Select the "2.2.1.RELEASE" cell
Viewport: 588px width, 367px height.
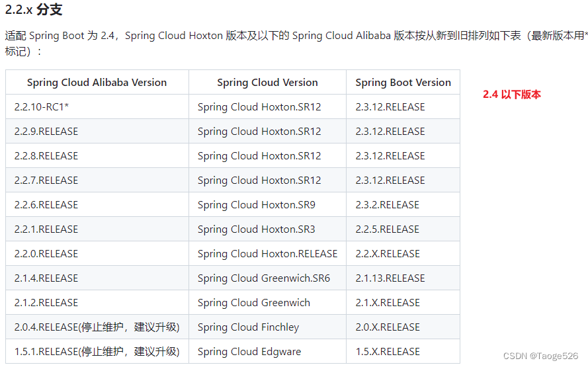coord(97,229)
